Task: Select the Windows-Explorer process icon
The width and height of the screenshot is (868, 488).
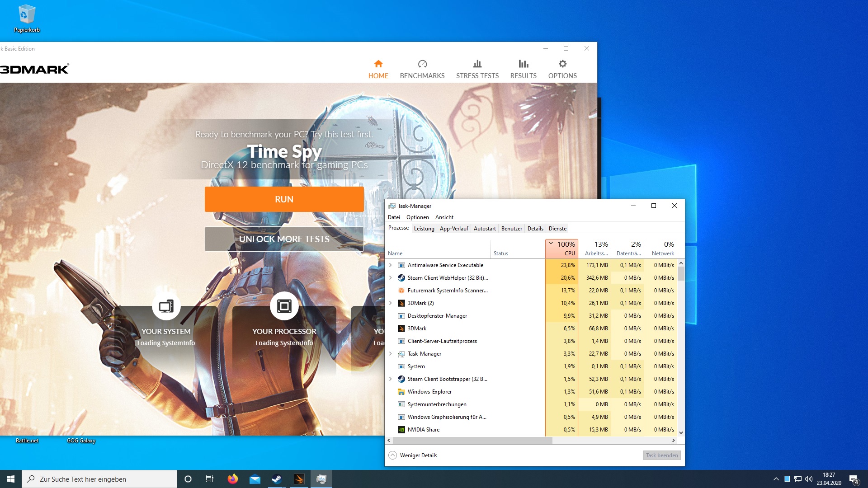Action: (x=401, y=392)
